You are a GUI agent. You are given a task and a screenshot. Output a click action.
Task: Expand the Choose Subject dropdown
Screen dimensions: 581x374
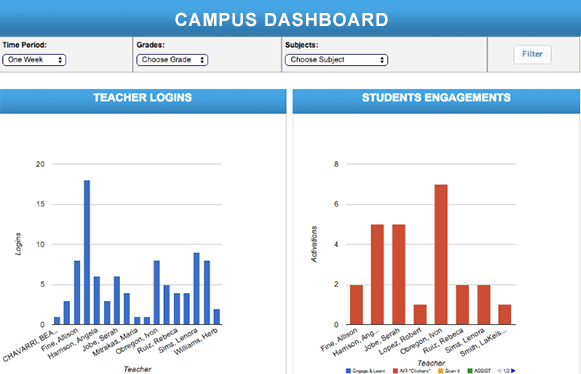point(336,60)
